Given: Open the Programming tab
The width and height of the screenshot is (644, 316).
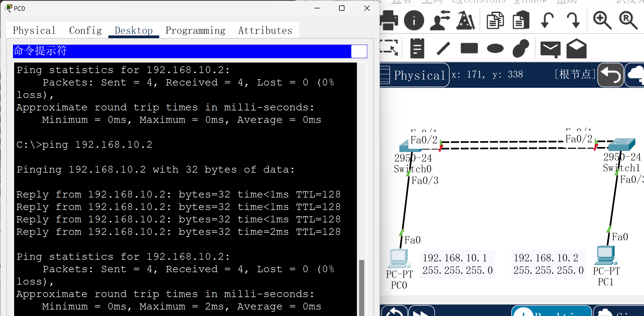Looking at the screenshot, I should point(195,30).
